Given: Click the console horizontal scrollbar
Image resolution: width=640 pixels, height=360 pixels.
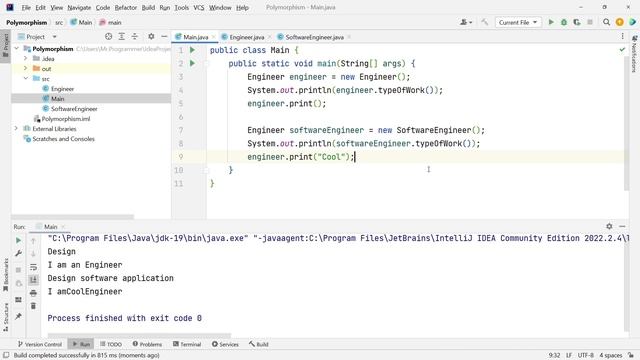Looking at the screenshot, I should [x=139, y=335].
